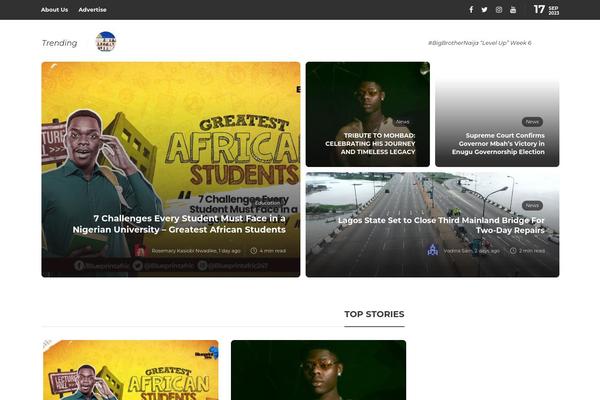Click the Advertise menu link
Screen dimensions: 600x400
tap(92, 10)
